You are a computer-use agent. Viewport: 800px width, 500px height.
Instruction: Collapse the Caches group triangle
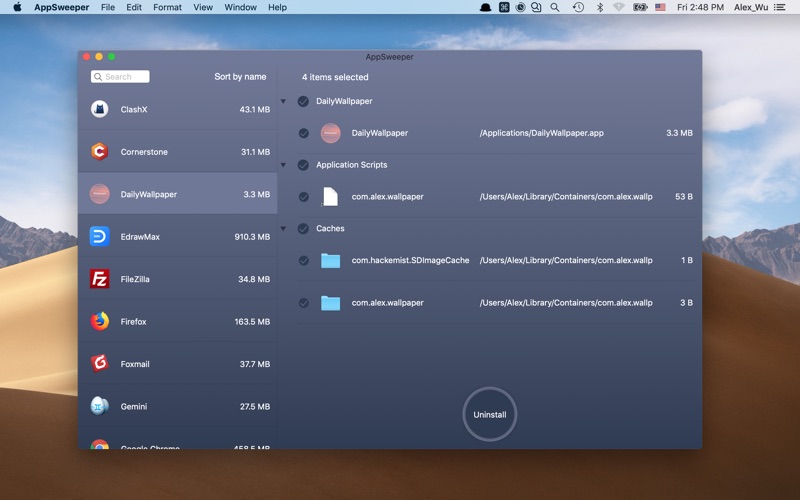point(283,229)
